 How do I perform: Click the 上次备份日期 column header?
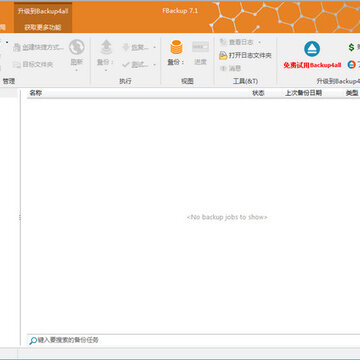click(303, 93)
